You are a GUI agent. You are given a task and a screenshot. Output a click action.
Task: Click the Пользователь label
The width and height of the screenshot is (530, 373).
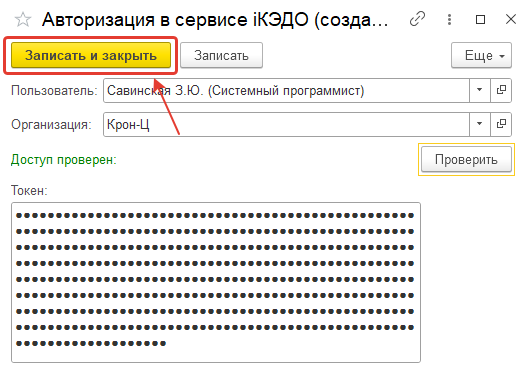point(54,91)
